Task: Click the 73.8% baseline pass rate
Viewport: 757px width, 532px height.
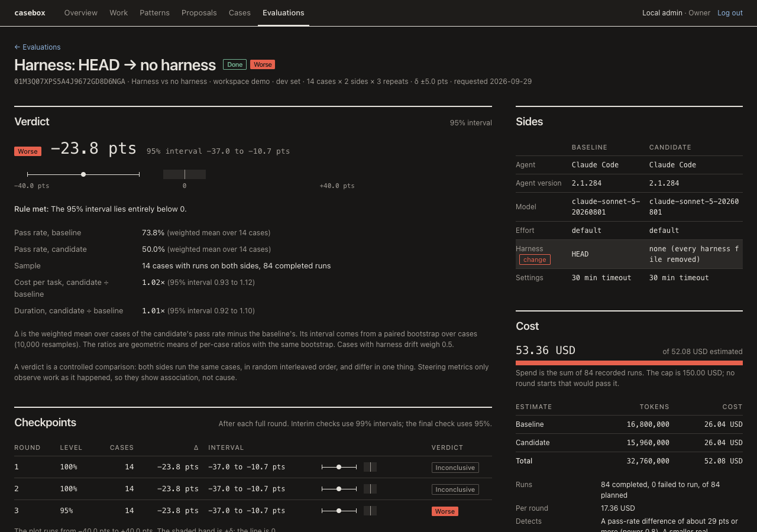Action: (153, 233)
